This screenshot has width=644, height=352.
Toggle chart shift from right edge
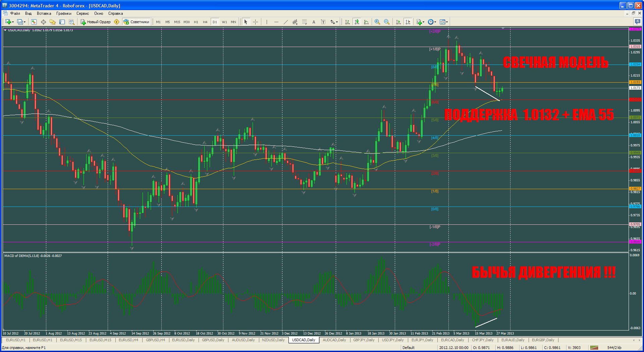point(408,22)
